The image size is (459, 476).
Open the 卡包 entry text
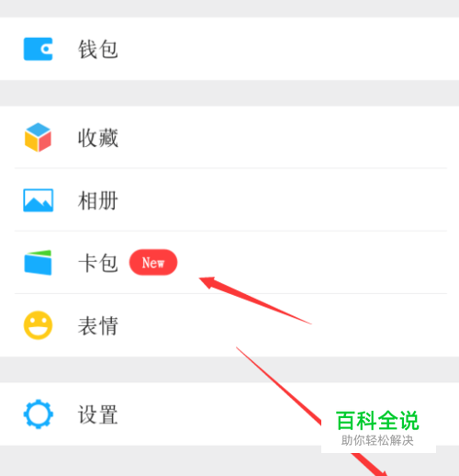tap(98, 263)
